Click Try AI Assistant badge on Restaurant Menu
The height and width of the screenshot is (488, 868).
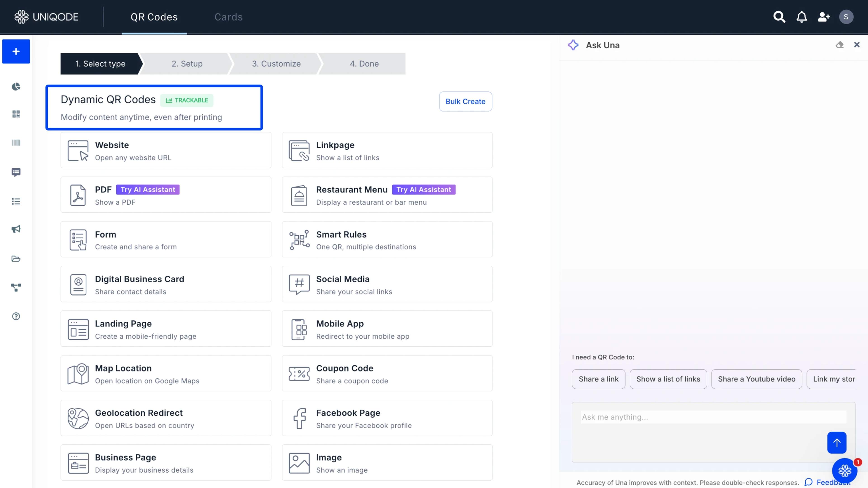pyautogui.click(x=424, y=190)
